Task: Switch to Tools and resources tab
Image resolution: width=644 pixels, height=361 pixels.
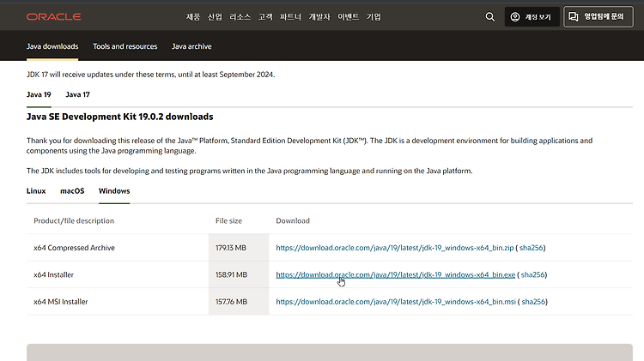Action: tap(125, 46)
